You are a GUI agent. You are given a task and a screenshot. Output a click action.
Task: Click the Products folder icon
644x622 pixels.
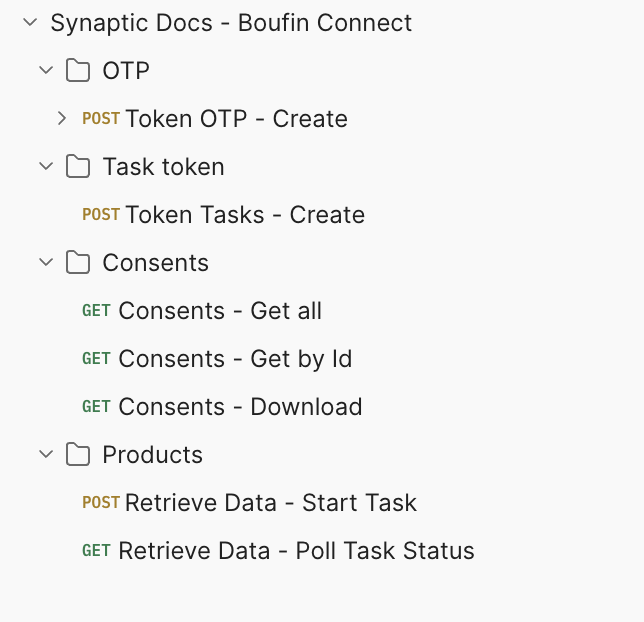[x=77, y=455]
